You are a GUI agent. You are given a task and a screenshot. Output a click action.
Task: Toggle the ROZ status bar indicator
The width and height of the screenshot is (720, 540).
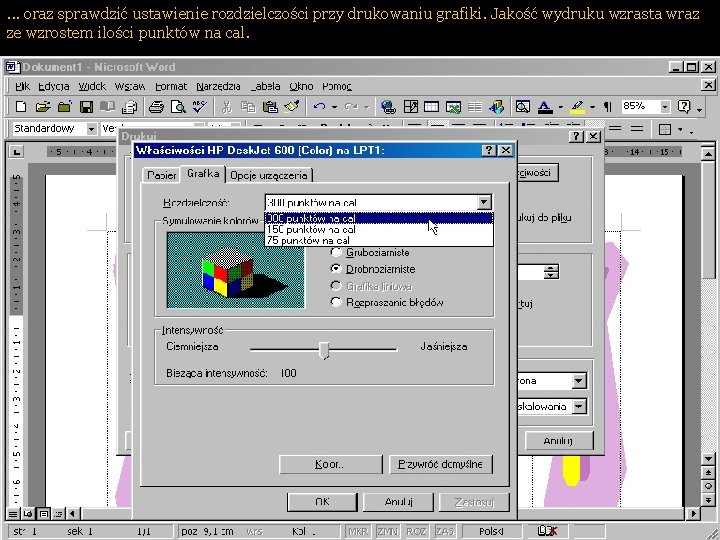[416, 531]
